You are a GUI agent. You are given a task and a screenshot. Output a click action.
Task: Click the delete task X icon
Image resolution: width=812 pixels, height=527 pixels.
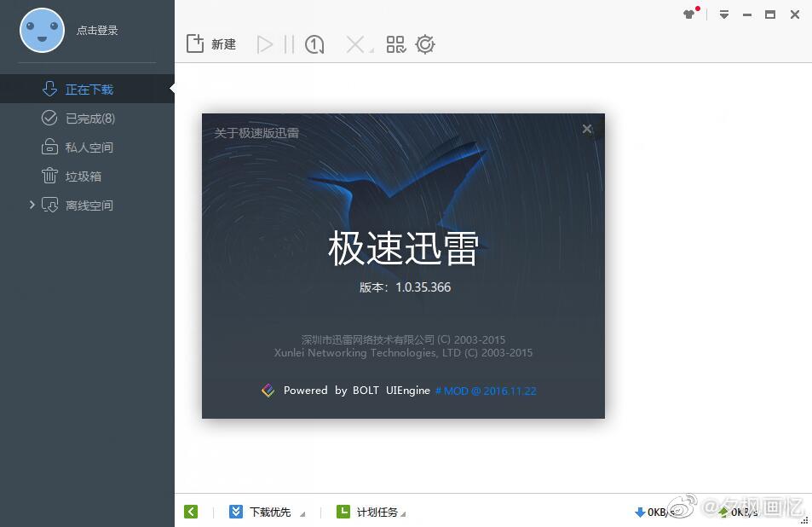354,44
